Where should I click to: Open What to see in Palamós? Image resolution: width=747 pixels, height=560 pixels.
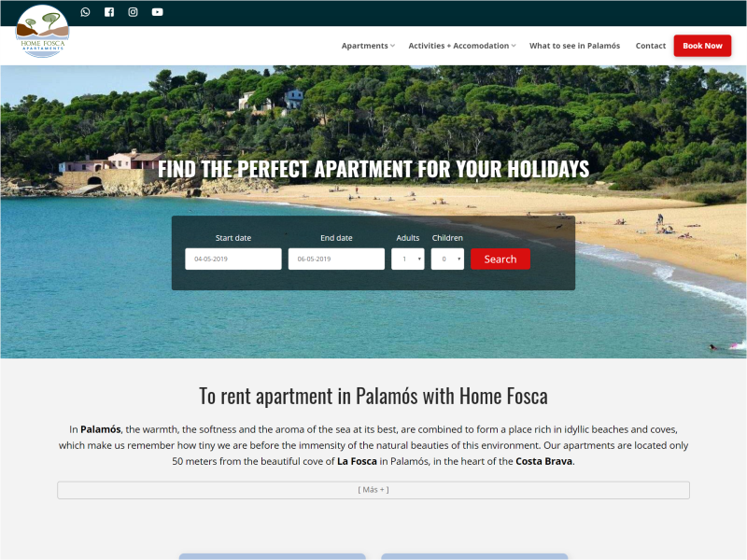pyautogui.click(x=574, y=46)
